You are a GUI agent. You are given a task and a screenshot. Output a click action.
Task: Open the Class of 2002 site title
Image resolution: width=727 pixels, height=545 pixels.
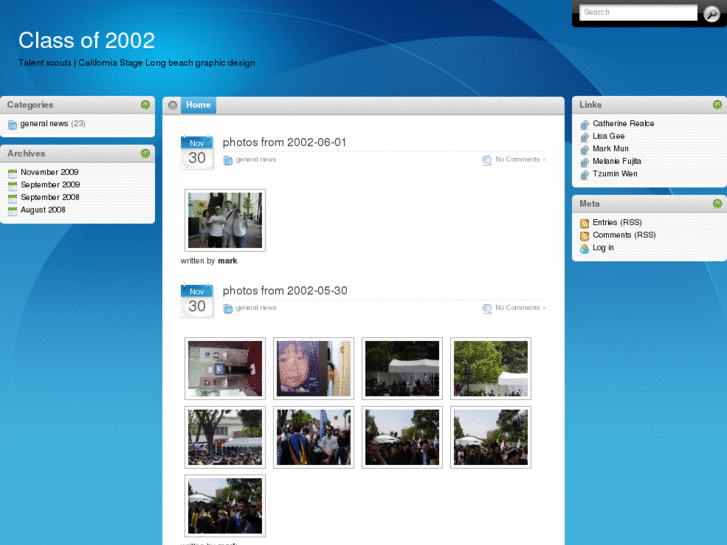tap(87, 40)
